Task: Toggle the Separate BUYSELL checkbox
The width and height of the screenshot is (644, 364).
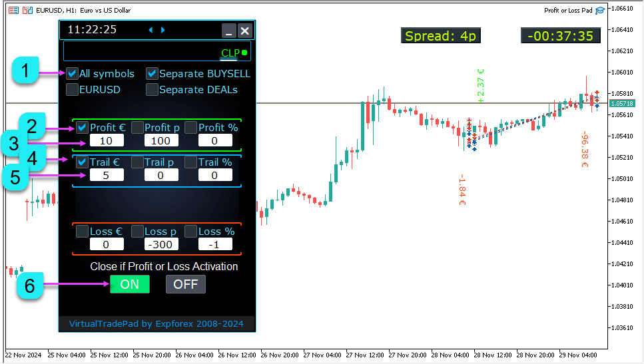Action: point(153,74)
